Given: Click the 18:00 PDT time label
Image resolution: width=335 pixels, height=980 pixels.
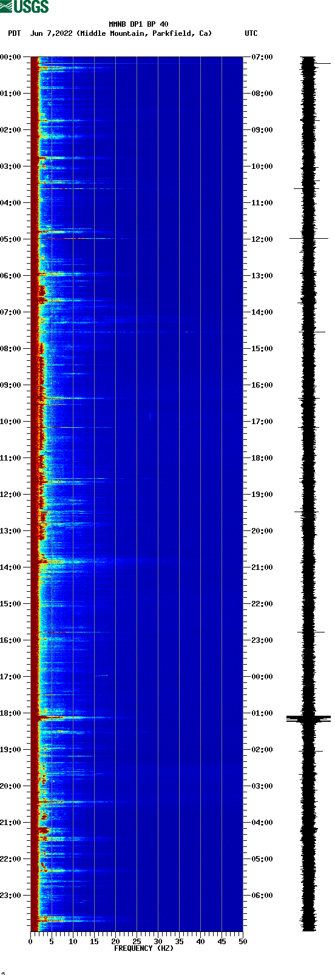Looking at the screenshot, I should tap(11, 713).
